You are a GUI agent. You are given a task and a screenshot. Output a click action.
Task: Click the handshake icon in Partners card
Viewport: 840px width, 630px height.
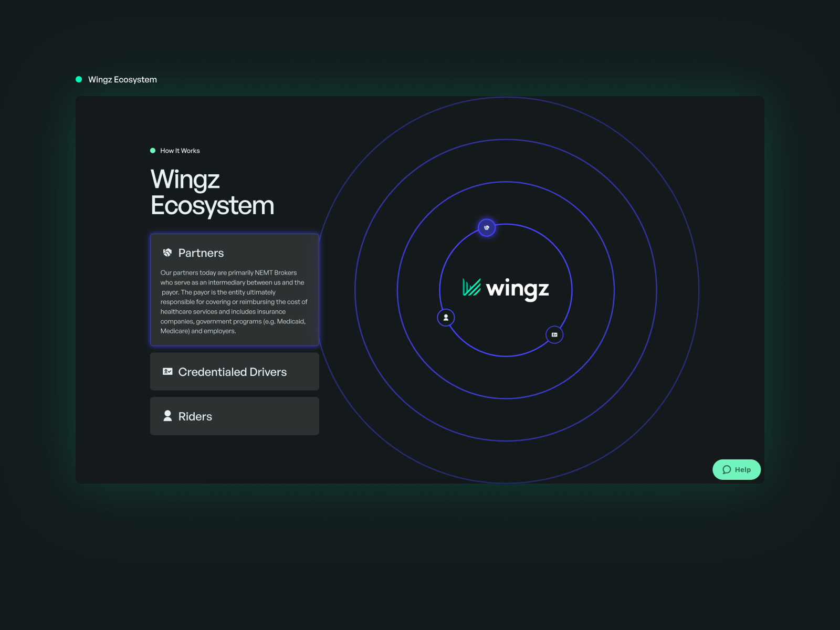tap(167, 253)
